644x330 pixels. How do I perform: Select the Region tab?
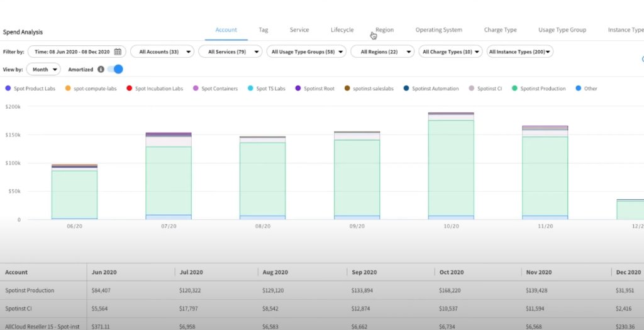[384, 30]
